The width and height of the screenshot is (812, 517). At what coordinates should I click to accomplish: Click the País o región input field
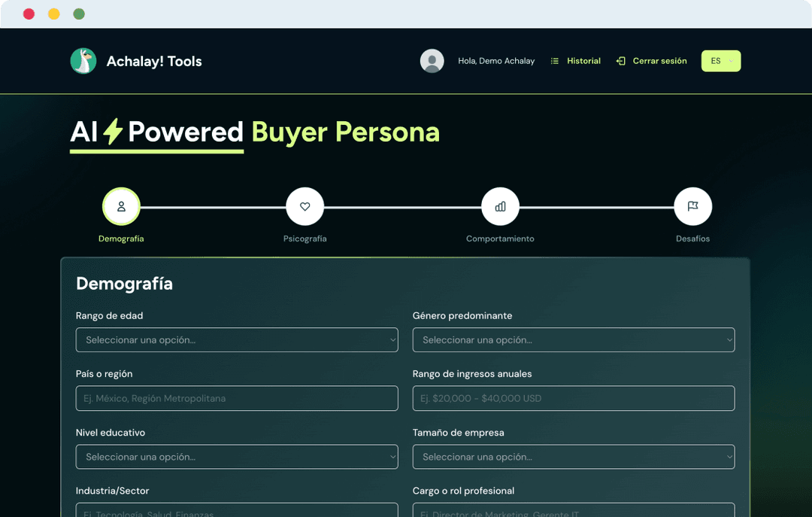[237, 398]
